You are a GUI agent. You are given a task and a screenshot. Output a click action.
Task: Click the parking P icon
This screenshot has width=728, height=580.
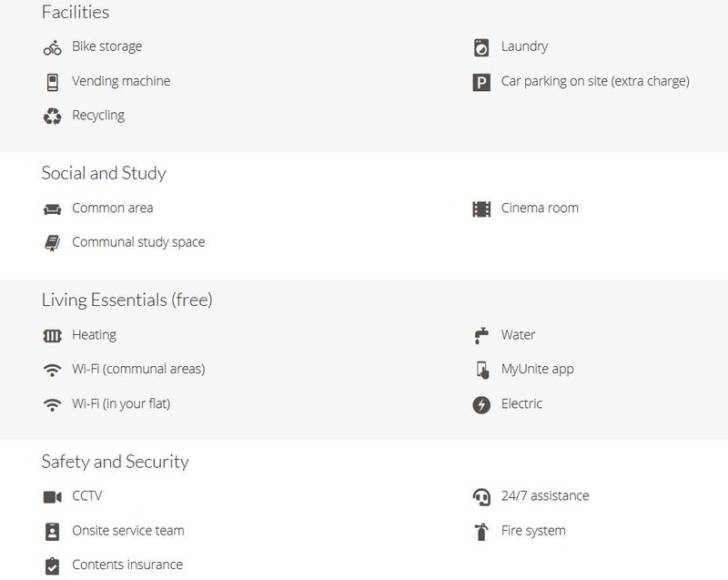(481, 83)
